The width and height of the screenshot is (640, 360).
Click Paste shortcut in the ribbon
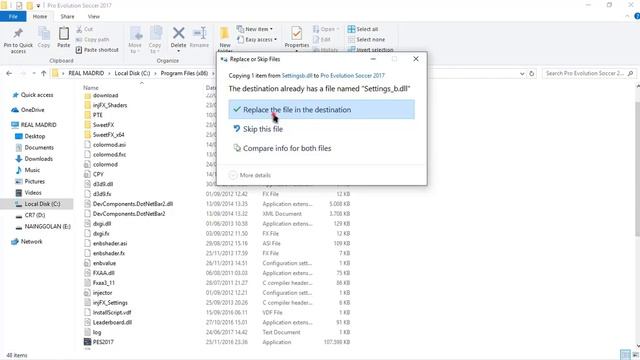pyautogui.click(x=97, y=50)
